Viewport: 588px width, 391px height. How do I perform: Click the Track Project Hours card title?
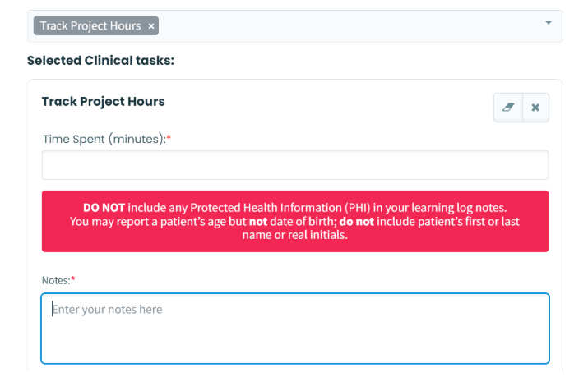tap(103, 102)
